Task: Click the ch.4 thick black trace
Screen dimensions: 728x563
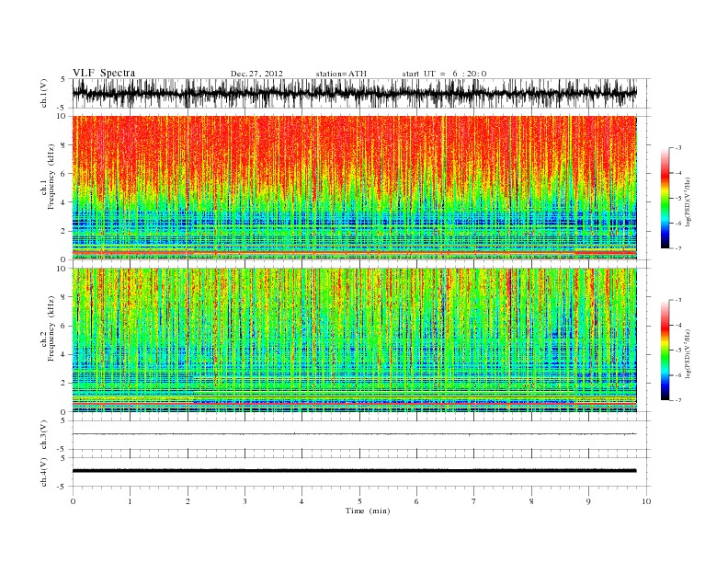Action: pyautogui.click(x=355, y=471)
